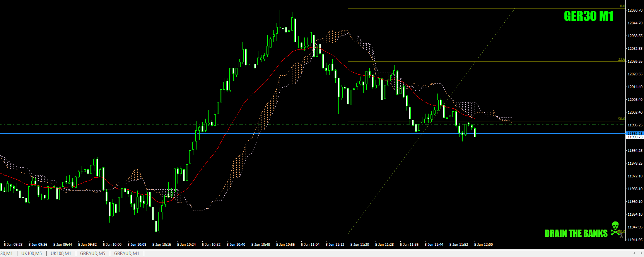Image resolution: width=644 pixels, height=257 pixels.
Task: Click the 11960.10 price axis label
Action: point(635,202)
